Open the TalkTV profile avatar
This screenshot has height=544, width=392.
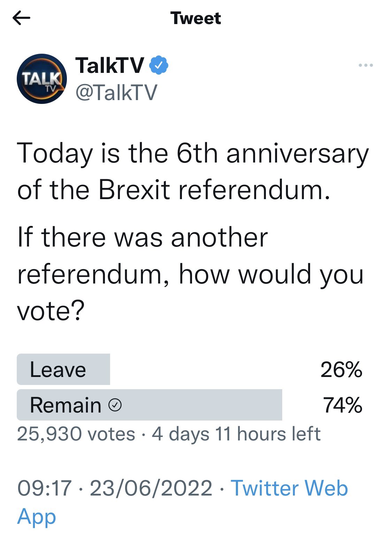point(42,79)
